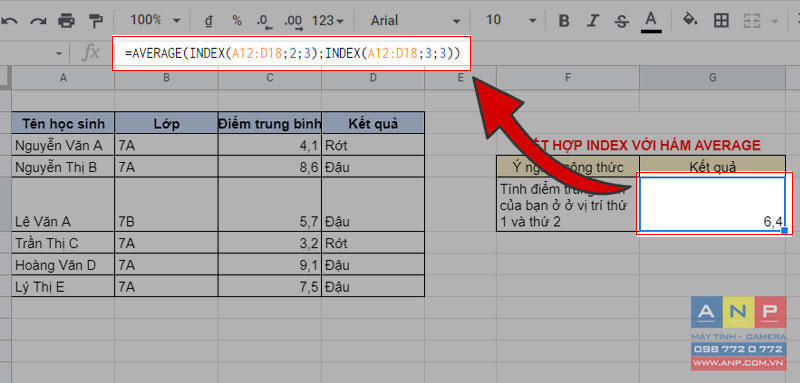This screenshot has height=383, width=800.
Task: Apply percent format
Action: [237, 20]
